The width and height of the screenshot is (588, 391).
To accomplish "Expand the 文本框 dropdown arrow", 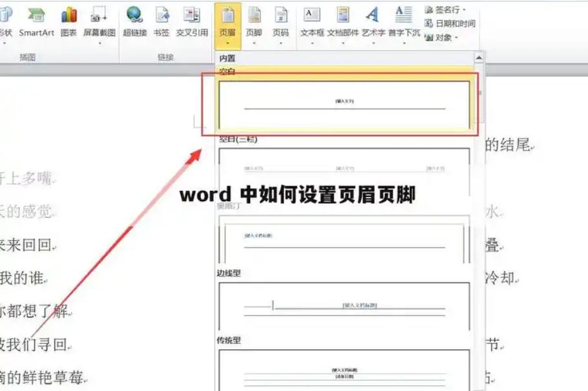I will (312, 43).
